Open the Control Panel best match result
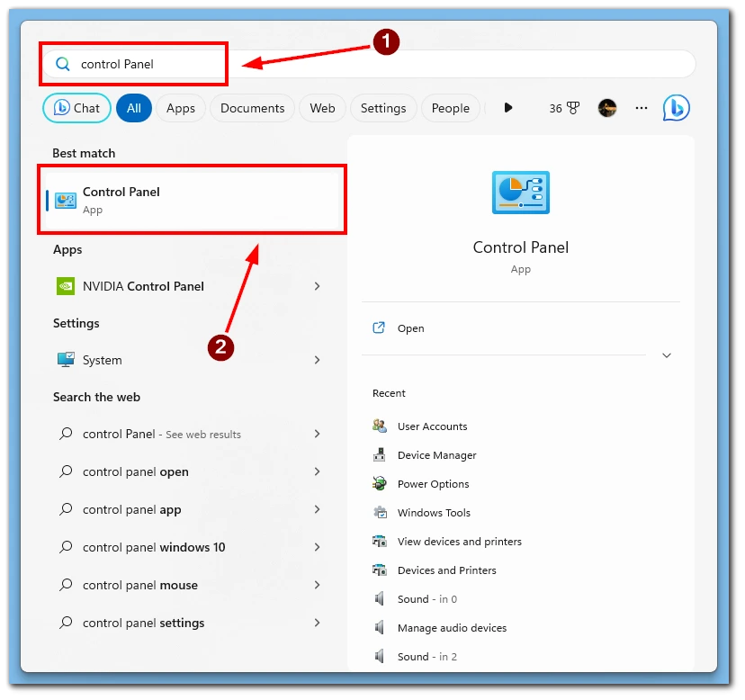Viewport: 745px width, 700px height. (192, 200)
